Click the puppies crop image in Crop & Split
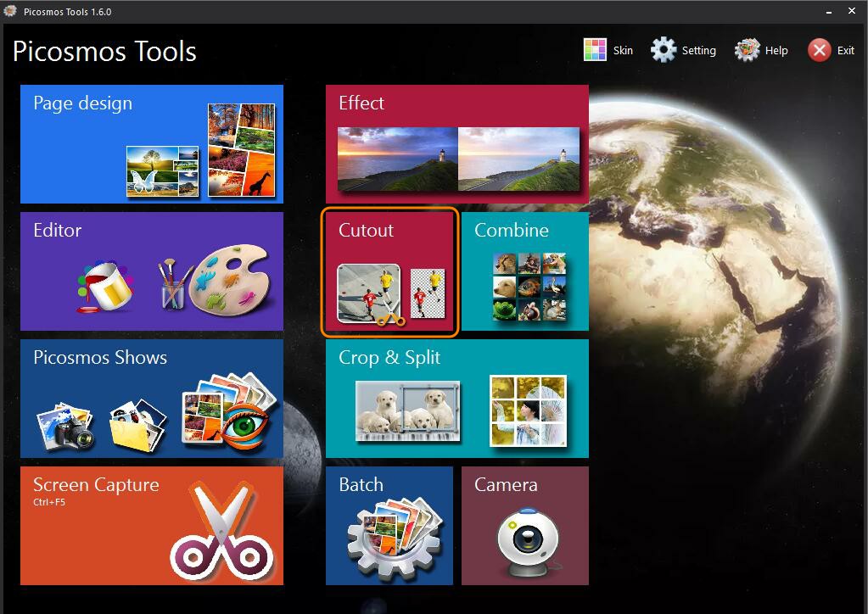The width and height of the screenshot is (868, 614). (x=408, y=410)
